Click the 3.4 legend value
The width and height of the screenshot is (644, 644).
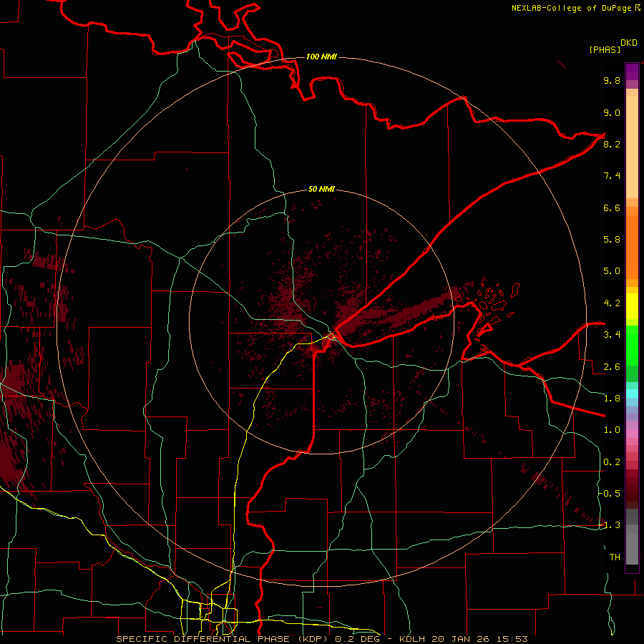click(x=612, y=335)
